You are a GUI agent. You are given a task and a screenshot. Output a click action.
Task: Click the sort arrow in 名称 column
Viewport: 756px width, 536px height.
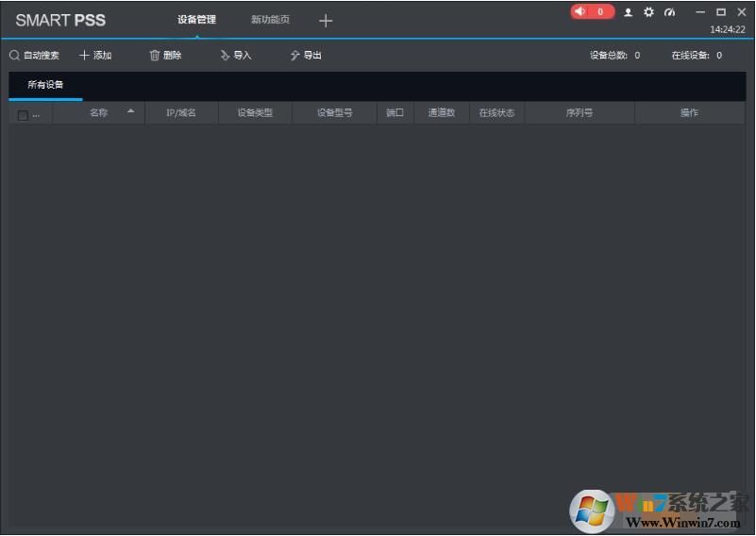click(x=130, y=111)
